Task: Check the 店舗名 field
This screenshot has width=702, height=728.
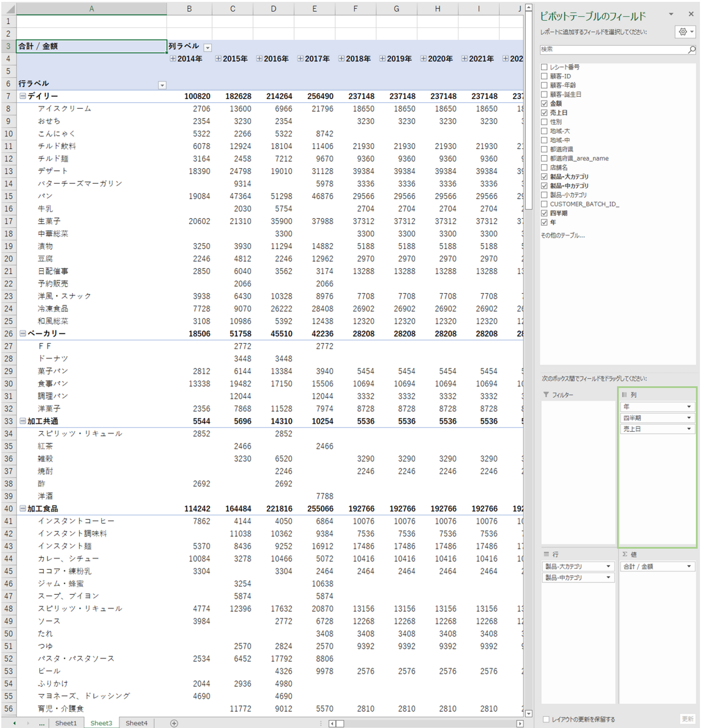Action: tap(544, 168)
